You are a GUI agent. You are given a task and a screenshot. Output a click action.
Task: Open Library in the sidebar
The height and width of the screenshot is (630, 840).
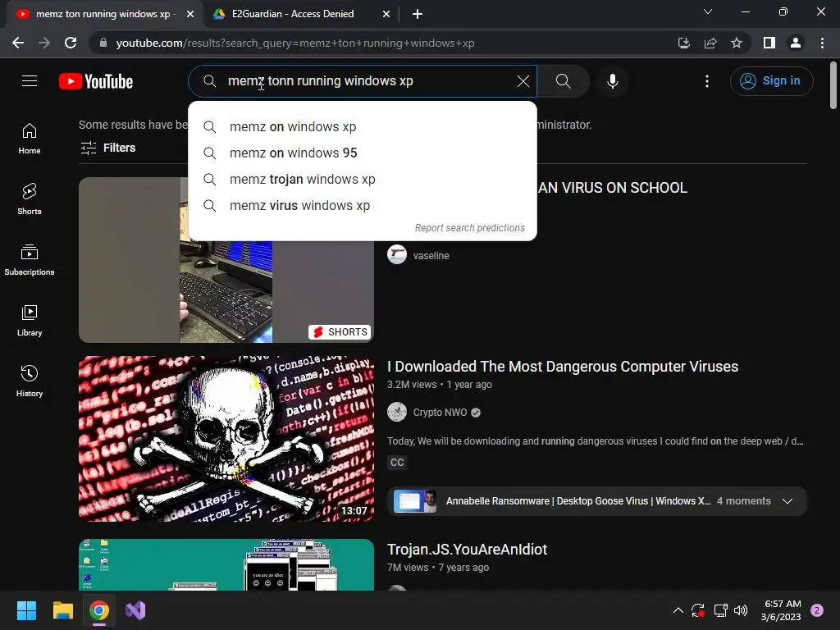click(30, 321)
